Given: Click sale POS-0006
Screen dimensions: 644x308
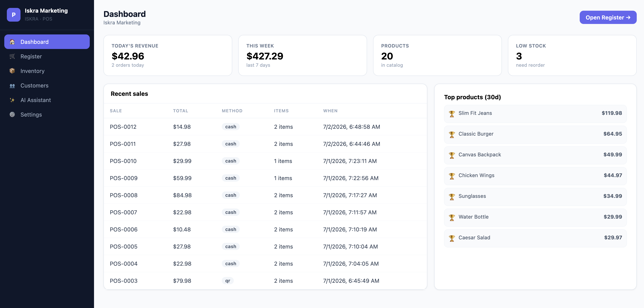Looking at the screenshot, I should coord(124,230).
